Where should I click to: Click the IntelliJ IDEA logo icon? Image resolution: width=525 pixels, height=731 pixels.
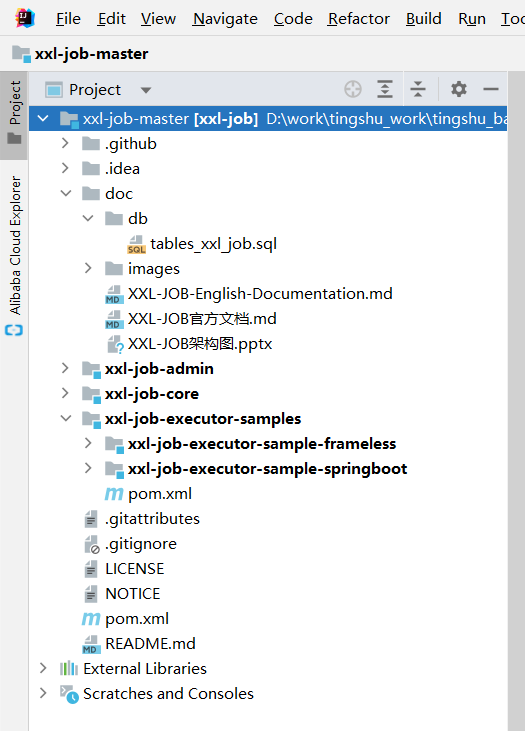point(25,19)
